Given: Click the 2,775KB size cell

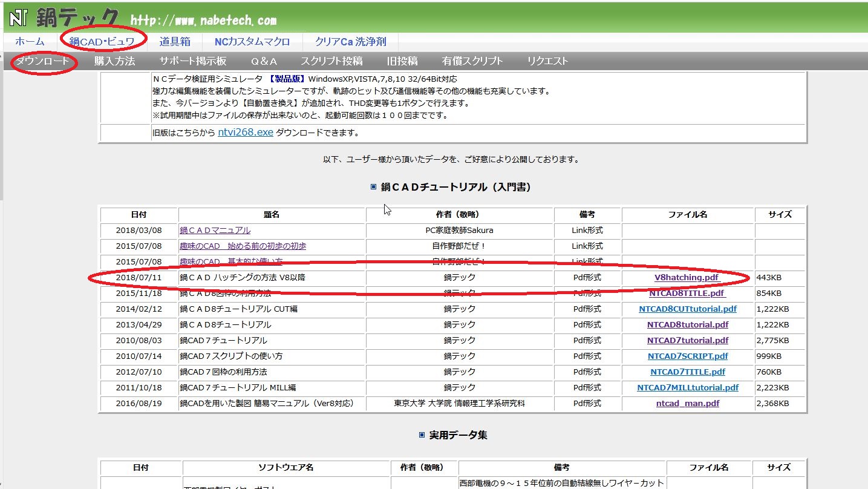Looking at the screenshot, I should click(780, 341).
